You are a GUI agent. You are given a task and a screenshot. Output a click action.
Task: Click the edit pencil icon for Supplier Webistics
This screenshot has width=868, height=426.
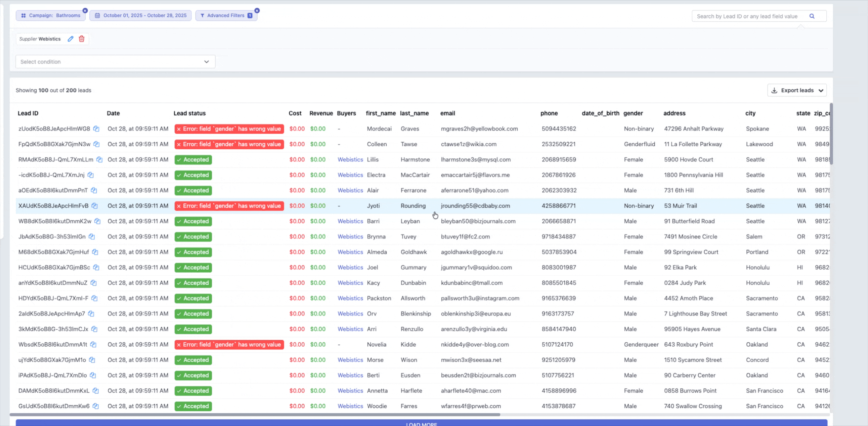pyautogui.click(x=71, y=39)
